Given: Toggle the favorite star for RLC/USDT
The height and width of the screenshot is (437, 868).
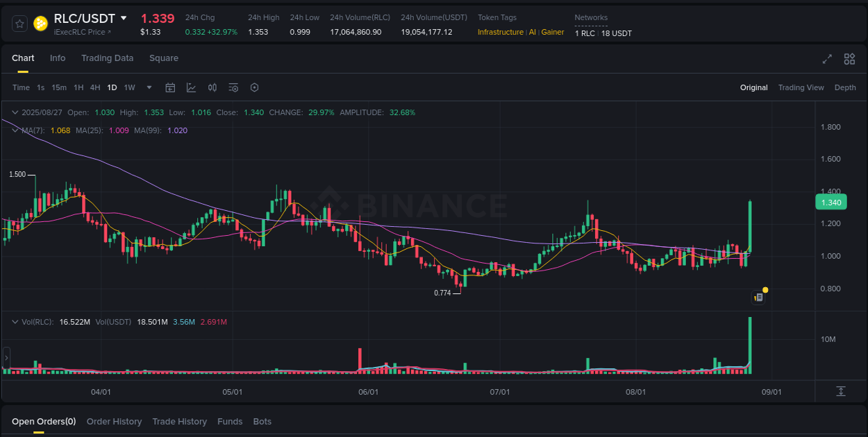Looking at the screenshot, I should tap(19, 23).
